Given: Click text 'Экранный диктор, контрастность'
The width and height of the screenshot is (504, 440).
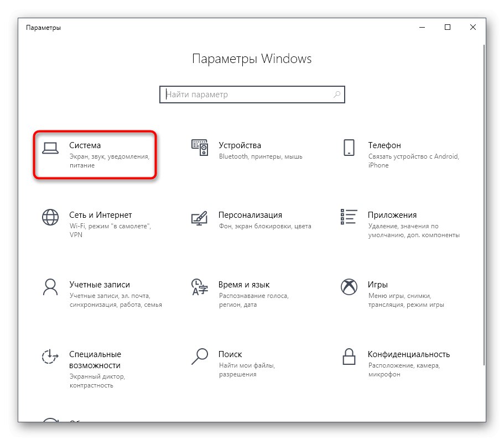Looking at the screenshot, I should pyautogui.click(x=97, y=381).
